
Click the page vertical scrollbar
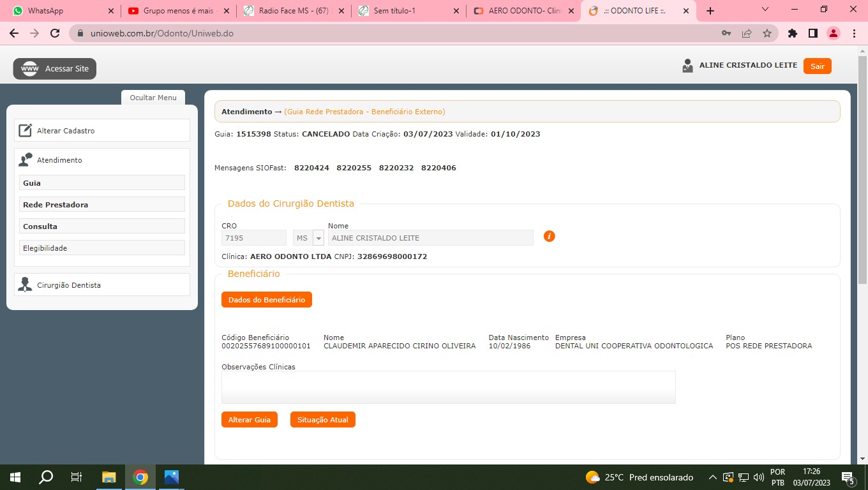coord(863,191)
